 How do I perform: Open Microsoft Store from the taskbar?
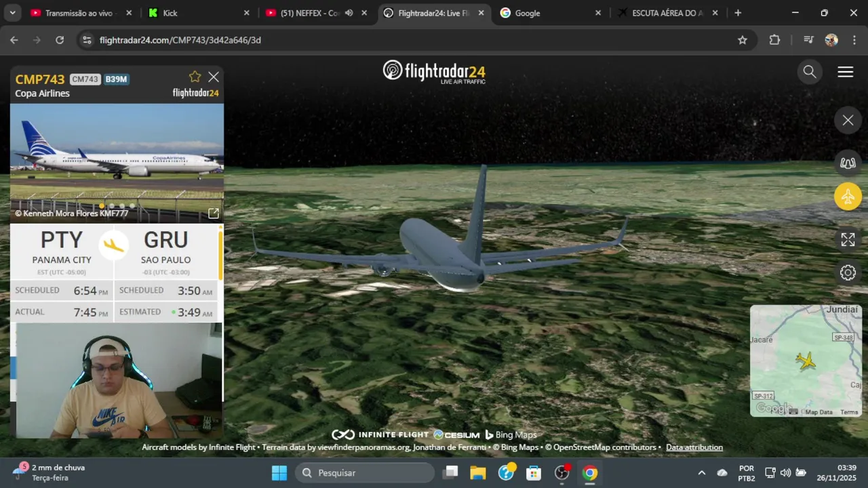(x=534, y=472)
